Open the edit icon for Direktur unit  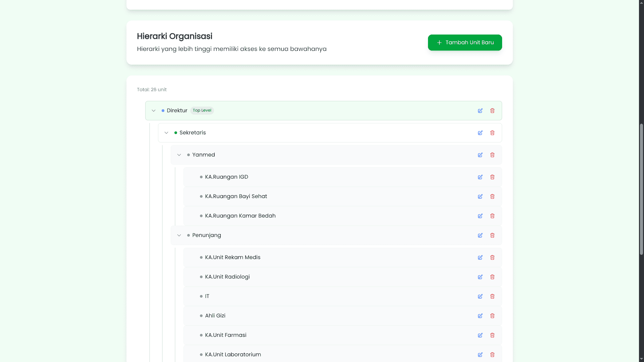point(480,111)
